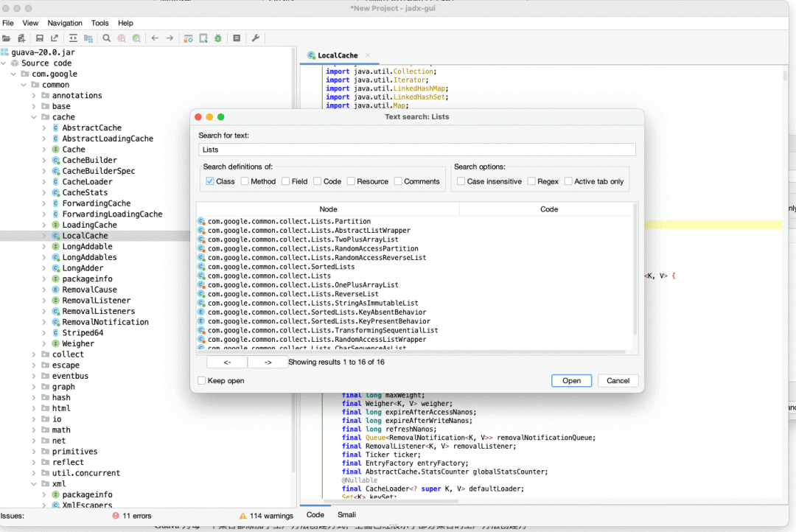Check the Keep open checkbox
Image resolution: width=796 pixels, height=532 pixels.
[x=201, y=381]
